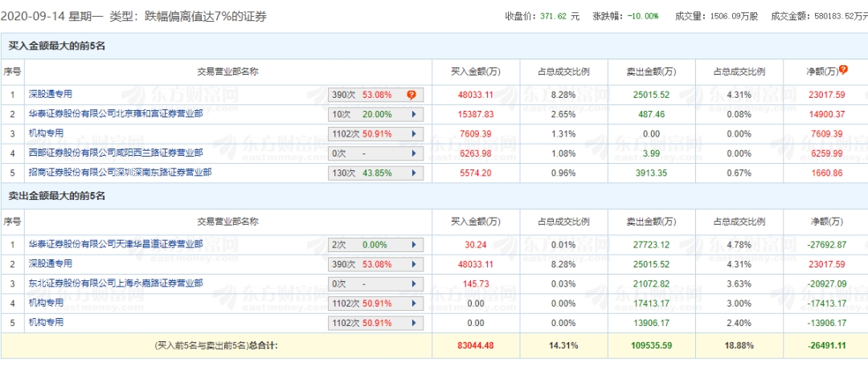Click blue arrow for 深股通专用 in sell table
The height and width of the screenshot is (371, 868).
click(x=414, y=264)
